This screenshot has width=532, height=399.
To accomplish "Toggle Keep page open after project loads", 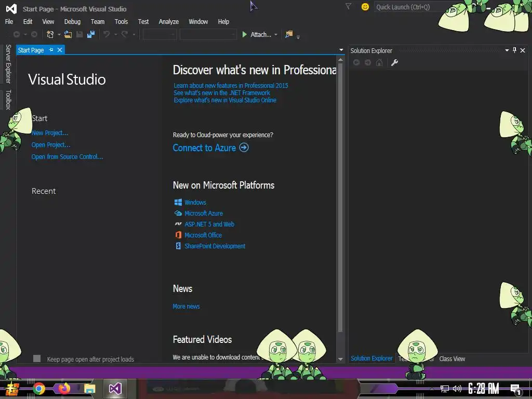I will click(x=37, y=358).
